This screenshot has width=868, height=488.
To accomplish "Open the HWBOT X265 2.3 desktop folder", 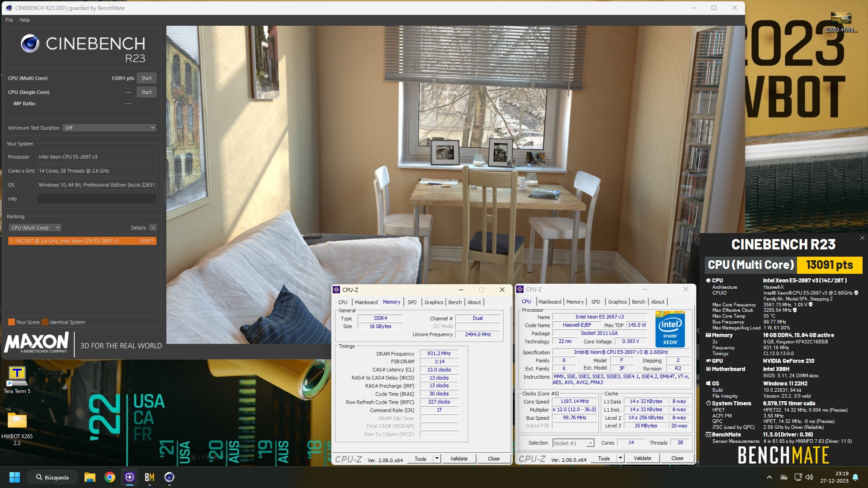I will coord(17,428).
